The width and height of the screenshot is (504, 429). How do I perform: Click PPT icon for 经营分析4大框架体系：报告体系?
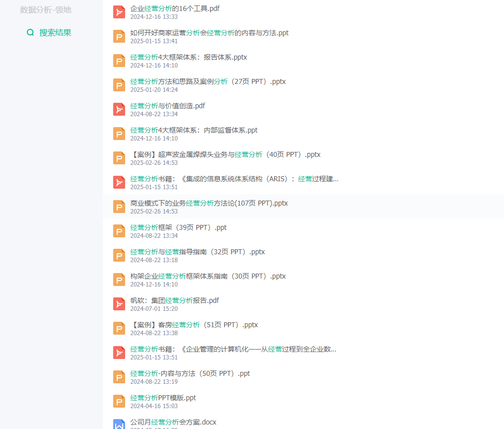119,61
